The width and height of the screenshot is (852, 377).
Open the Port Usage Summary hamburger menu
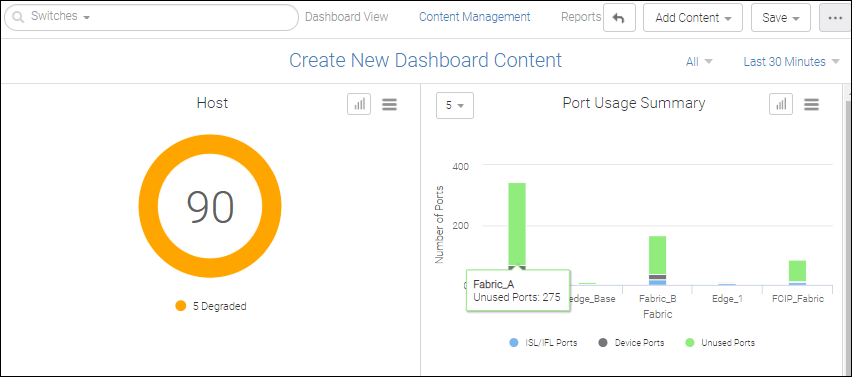click(x=811, y=104)
